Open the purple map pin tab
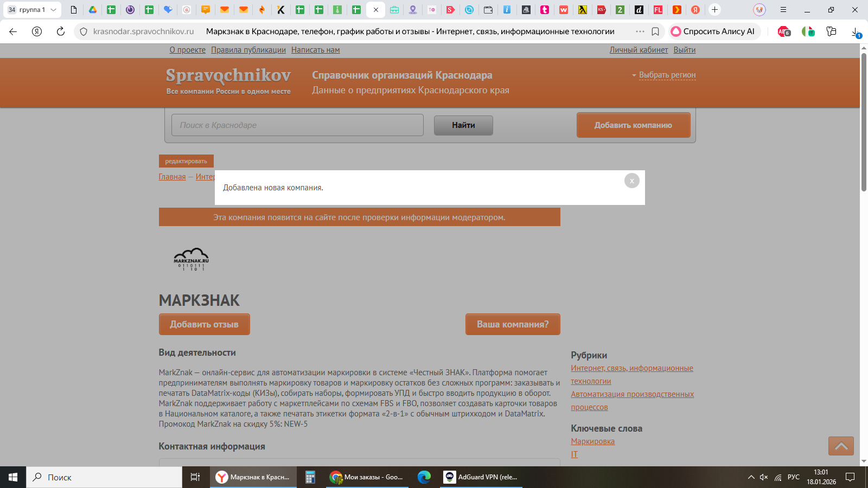The width and height of the screenshot is (868, 488). 413,10
